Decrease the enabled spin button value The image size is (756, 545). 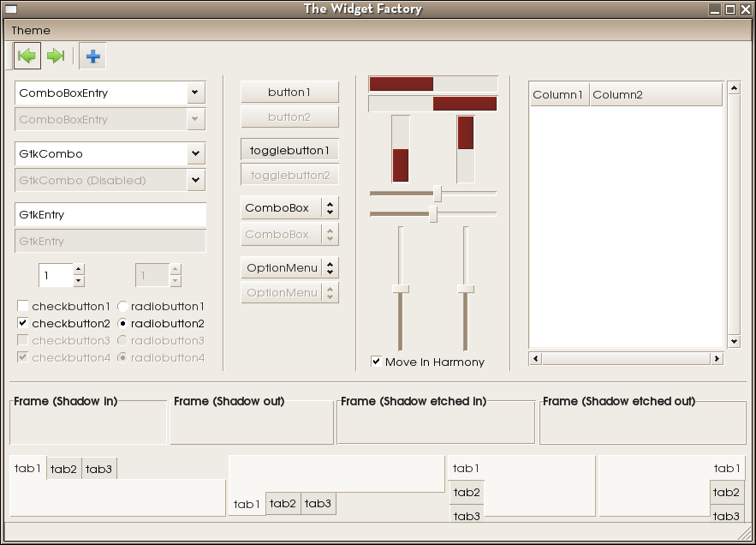(79, 281)
